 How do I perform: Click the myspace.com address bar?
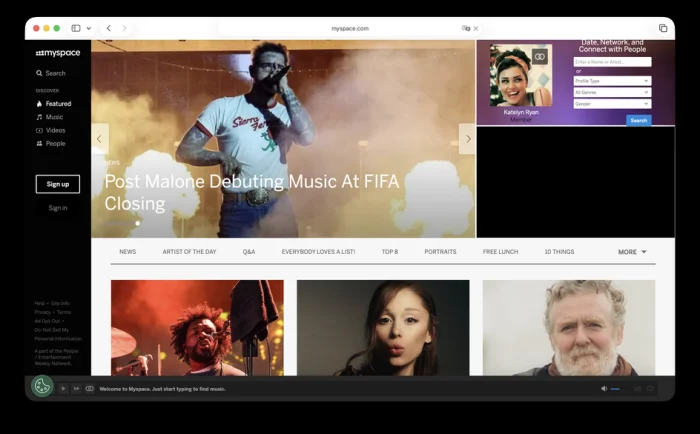(x=350, y=28)
